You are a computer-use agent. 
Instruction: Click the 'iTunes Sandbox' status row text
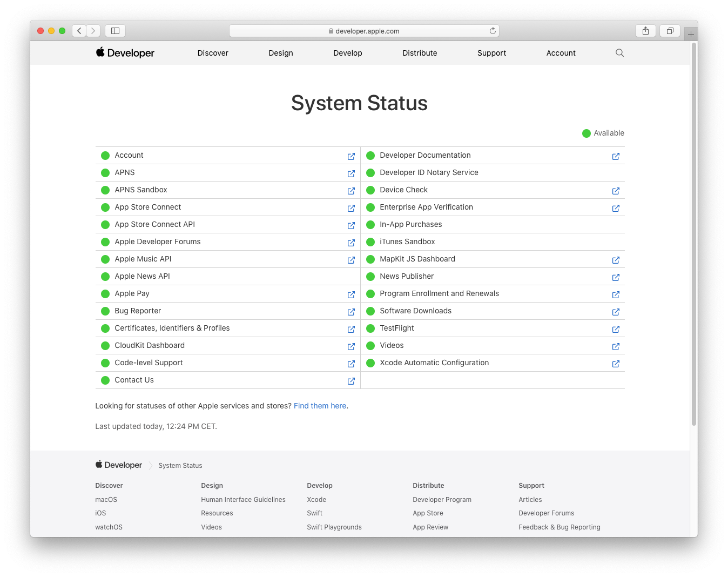pos(407,241)
